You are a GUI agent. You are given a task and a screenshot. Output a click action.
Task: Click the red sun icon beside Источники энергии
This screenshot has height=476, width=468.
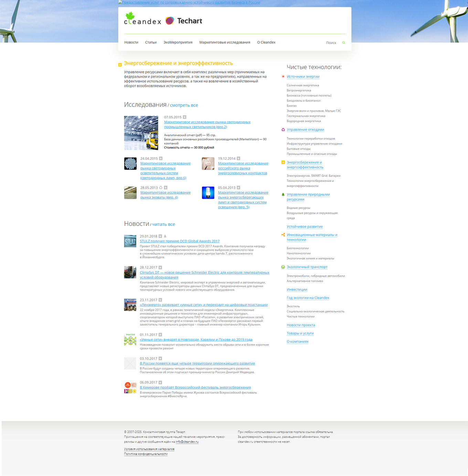coord(283,76)
